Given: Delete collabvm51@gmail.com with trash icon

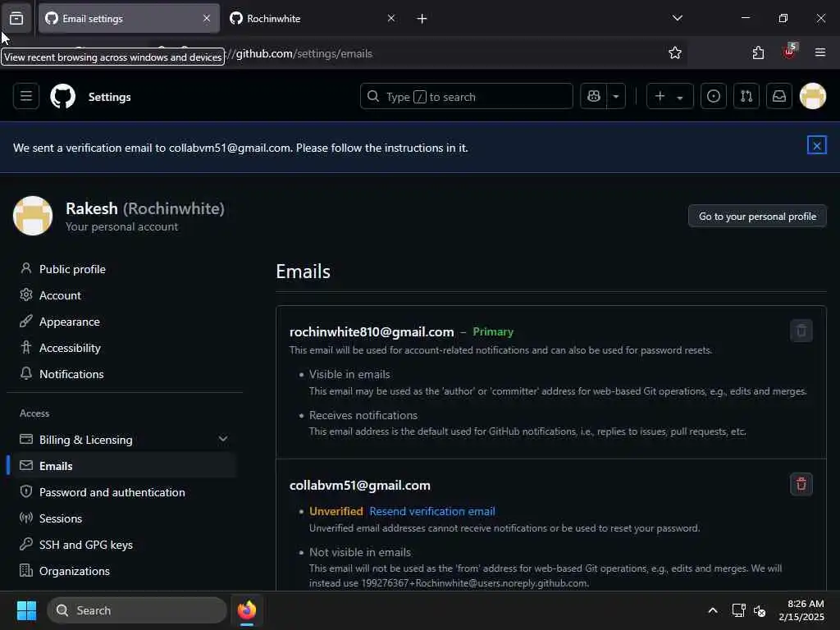Looking at the screenshot, I should click(x=801, y=484).
